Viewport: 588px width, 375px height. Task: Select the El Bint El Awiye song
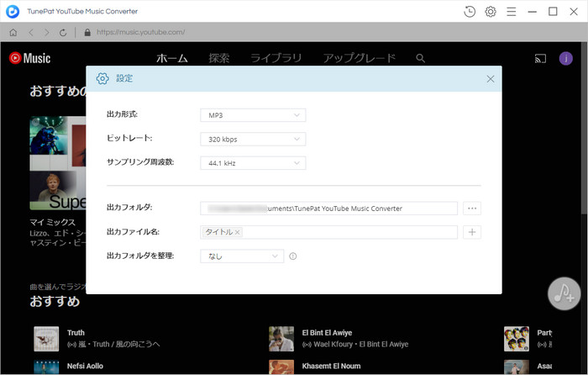[327, 333]
